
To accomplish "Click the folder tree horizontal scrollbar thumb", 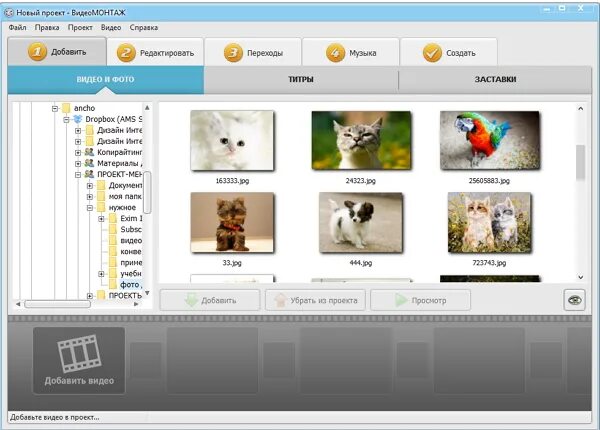I will (x=57, y=304).
